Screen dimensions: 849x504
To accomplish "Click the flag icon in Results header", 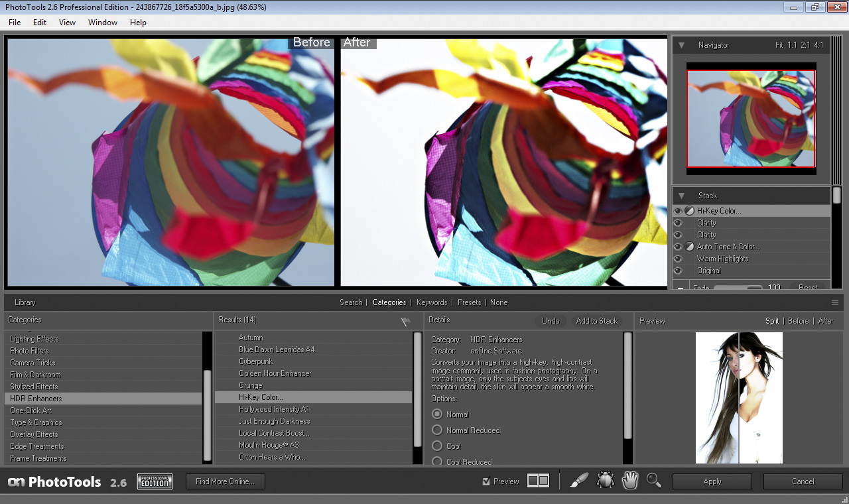I will point(406,322).
